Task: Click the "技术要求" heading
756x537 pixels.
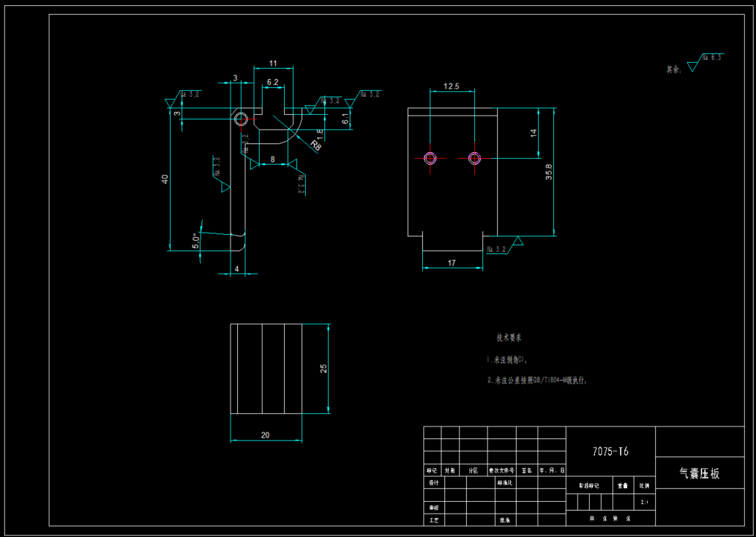Action: click(x=509, y=338)
